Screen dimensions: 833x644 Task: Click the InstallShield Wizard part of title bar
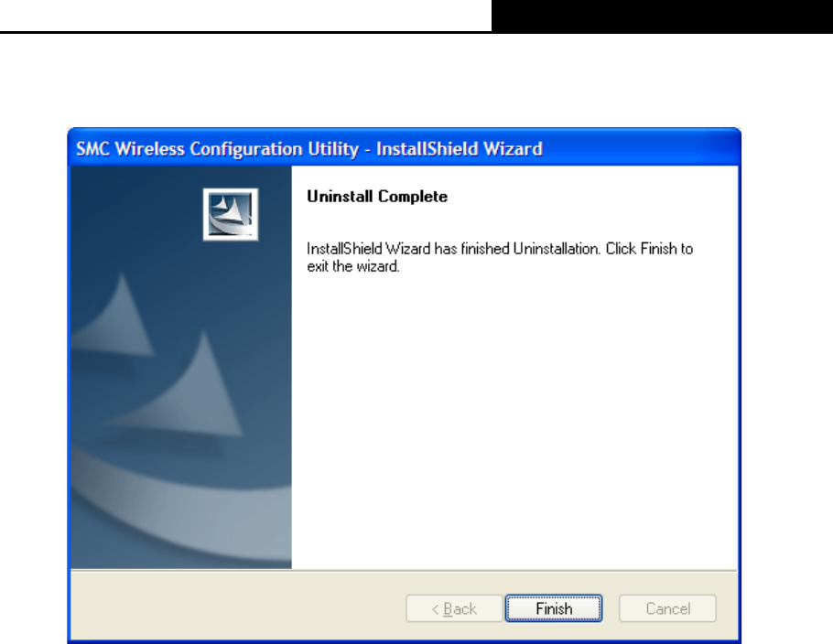click(460, 149)
